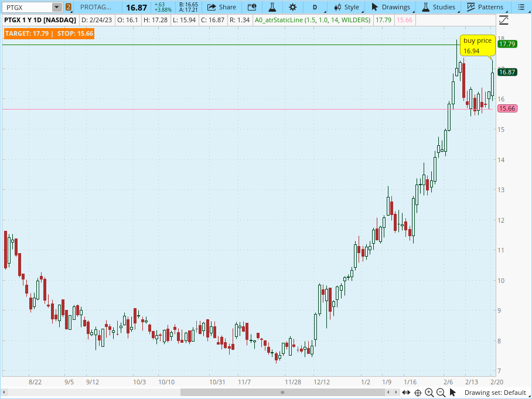Select the crosshair pan tool icon
Image resolution: width=532 pixels, height=399 pixels.
click(418, 393)
